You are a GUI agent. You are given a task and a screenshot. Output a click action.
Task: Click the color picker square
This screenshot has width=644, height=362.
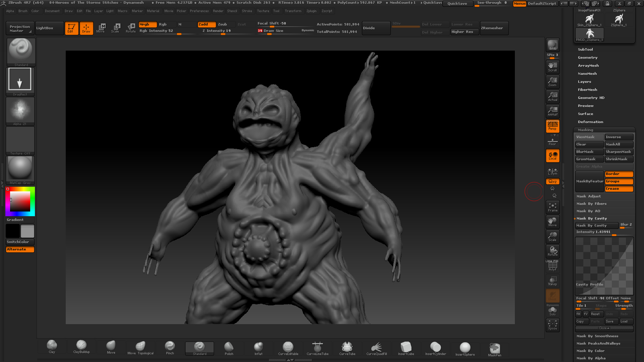20,201
